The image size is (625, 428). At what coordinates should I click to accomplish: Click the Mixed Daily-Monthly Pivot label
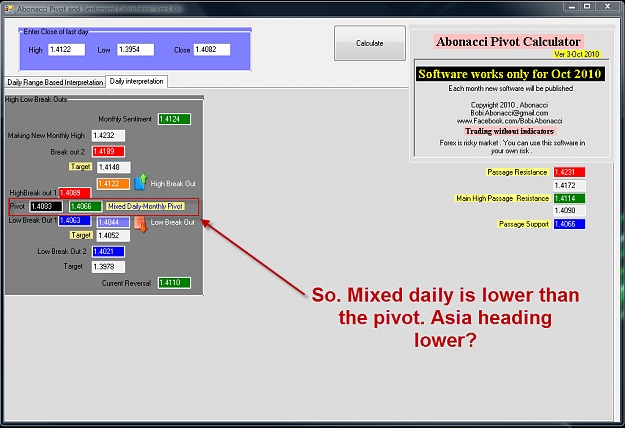(145, 206)
